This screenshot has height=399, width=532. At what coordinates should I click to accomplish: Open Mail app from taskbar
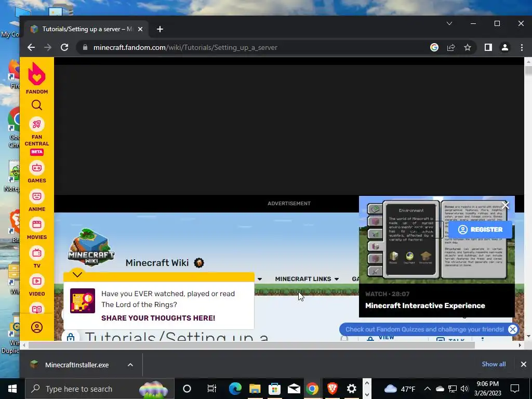click(x=294, y=389)
